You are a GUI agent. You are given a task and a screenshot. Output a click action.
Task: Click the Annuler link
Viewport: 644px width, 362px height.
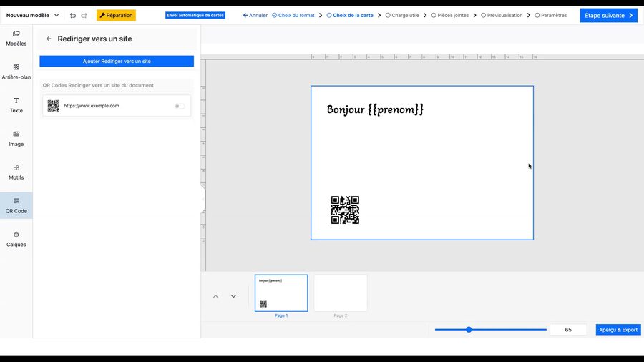tap(255, 15)
